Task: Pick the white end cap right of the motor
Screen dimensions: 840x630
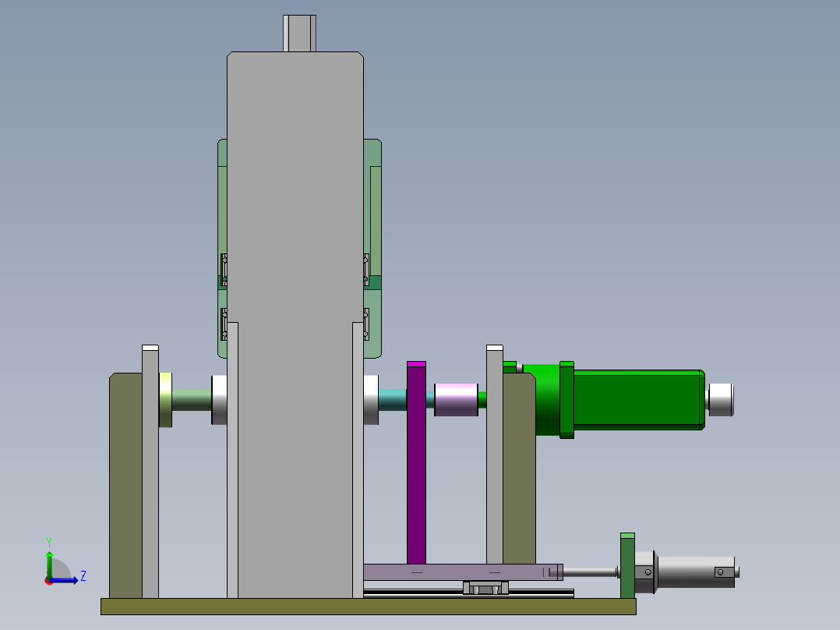Action: [x=720, y=400]
